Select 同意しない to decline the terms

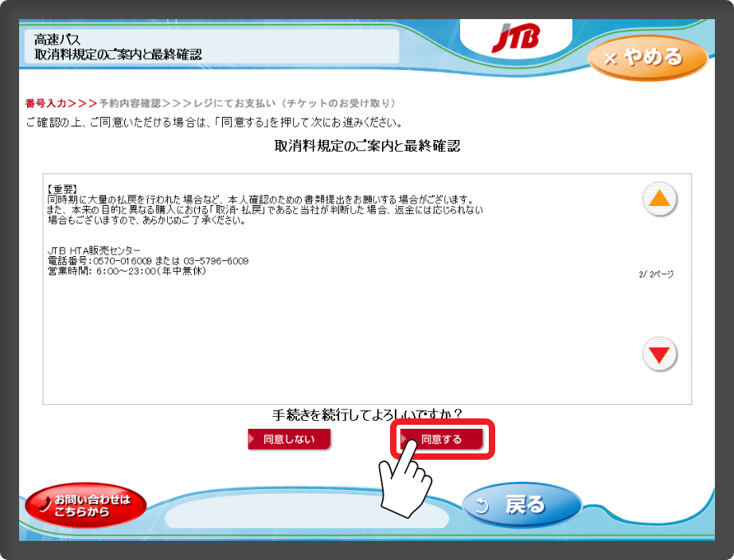point(289,439)
